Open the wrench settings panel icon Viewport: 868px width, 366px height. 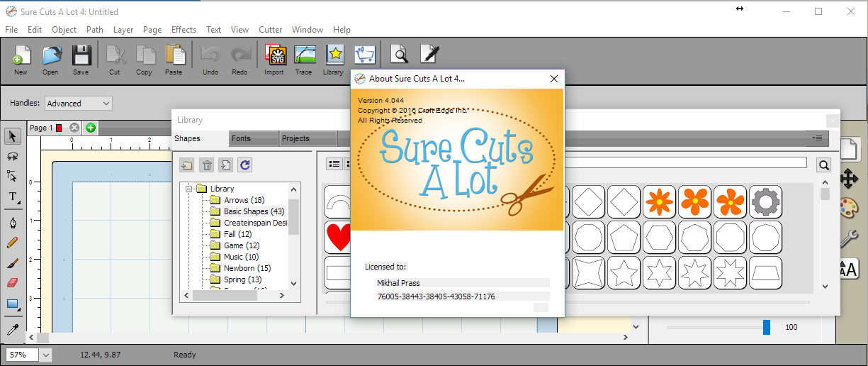pyautogui.click(x=848, y=238)
